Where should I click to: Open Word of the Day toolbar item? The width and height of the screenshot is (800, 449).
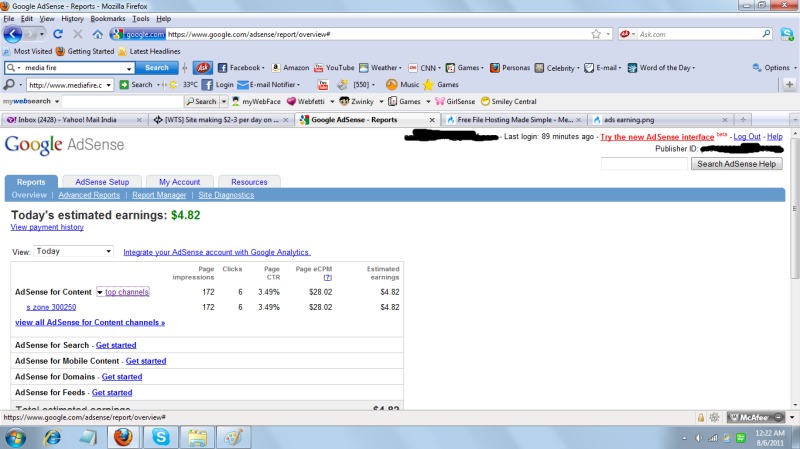(661, 67)
